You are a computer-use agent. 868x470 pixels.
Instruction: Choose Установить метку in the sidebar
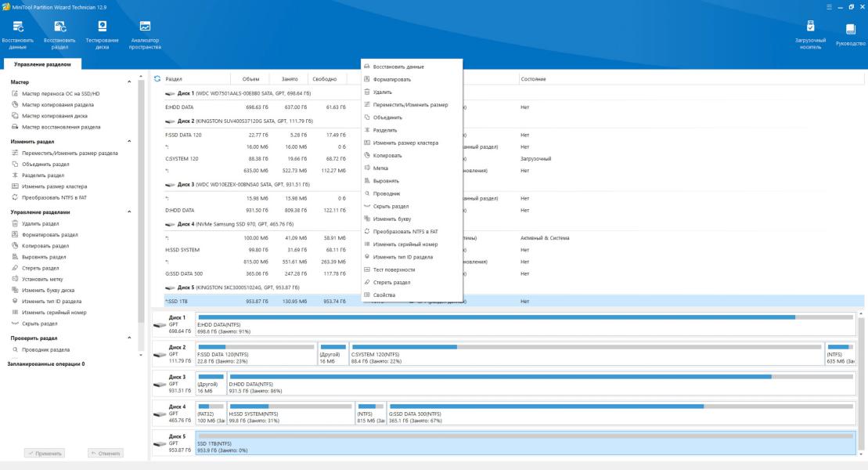pos(37,279)
